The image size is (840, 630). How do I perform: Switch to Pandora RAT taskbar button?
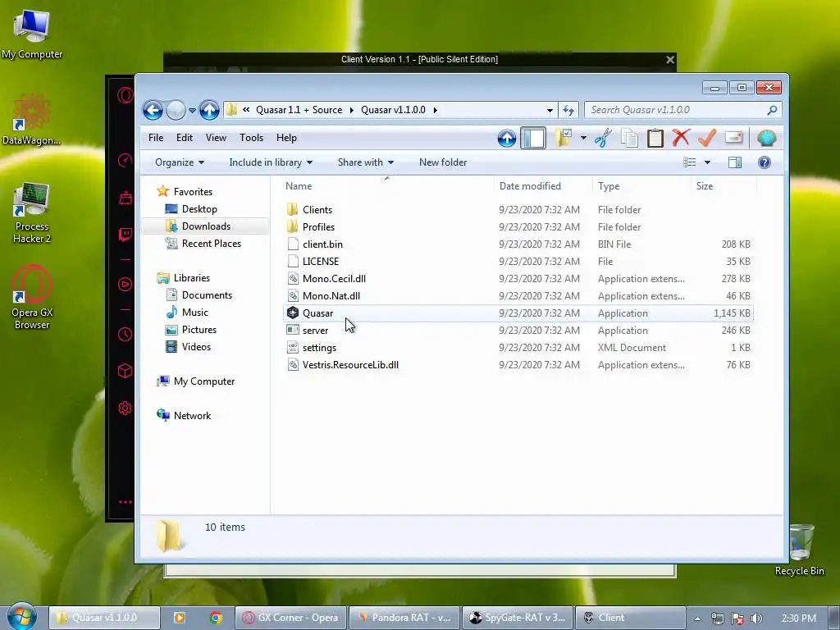coord(404,618)
